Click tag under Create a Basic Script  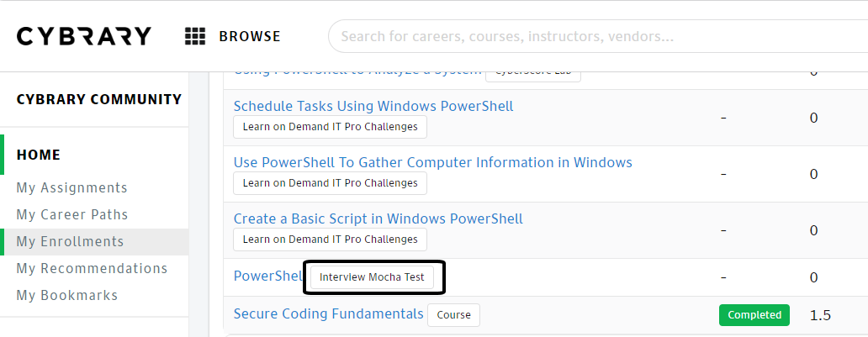330,239
